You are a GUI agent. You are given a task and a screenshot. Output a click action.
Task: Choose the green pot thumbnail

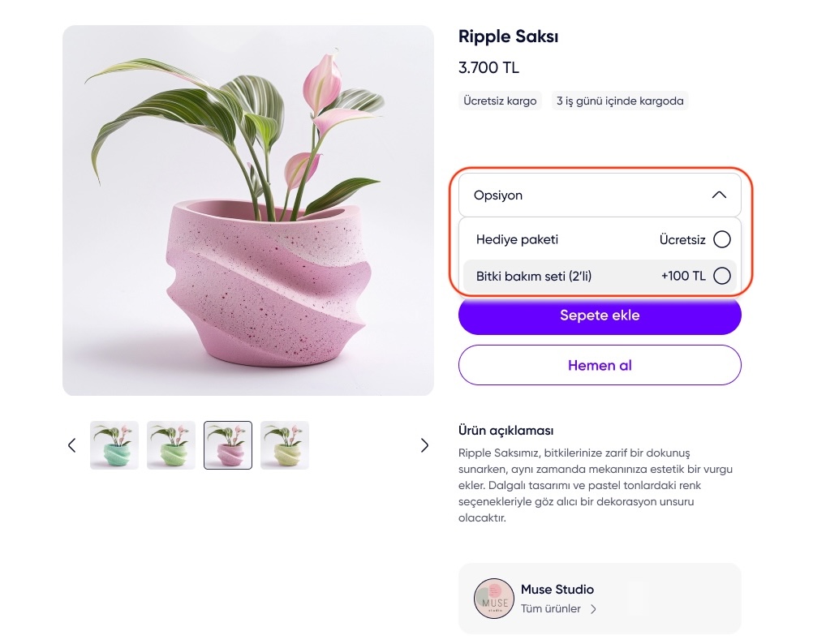pyautogui.click(x=171, y=445)
